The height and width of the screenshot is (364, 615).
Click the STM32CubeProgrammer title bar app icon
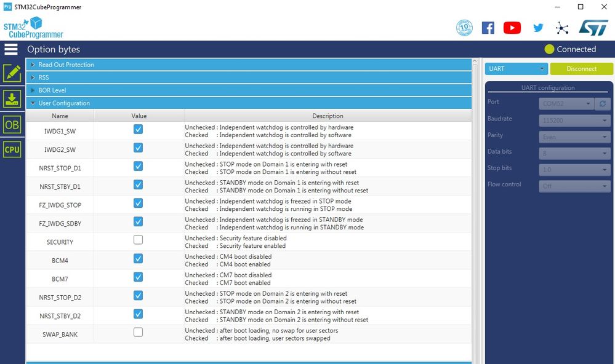pos(7,7)
